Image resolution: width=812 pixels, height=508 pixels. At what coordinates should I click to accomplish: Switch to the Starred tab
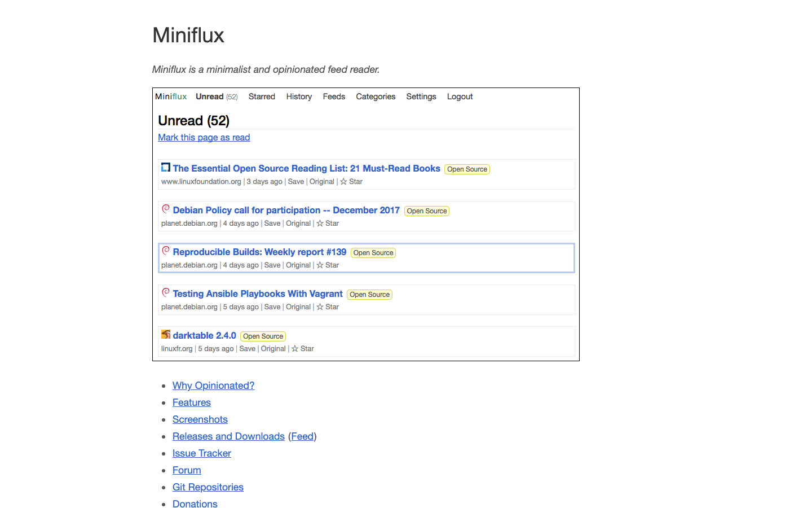click(262, 97)
